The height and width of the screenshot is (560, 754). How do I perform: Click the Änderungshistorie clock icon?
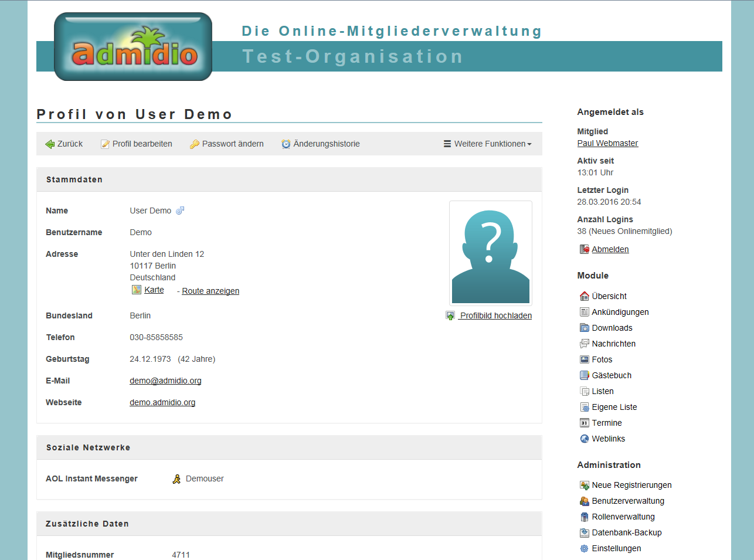[286, 144]
